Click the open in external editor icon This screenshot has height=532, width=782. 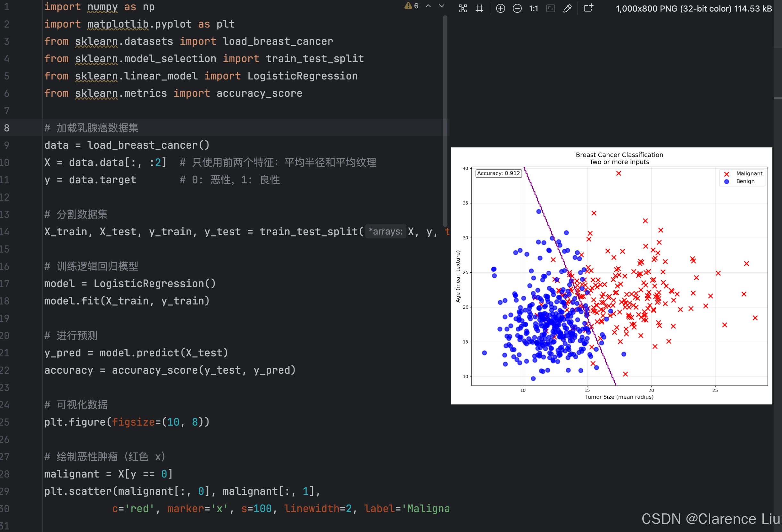588,8
